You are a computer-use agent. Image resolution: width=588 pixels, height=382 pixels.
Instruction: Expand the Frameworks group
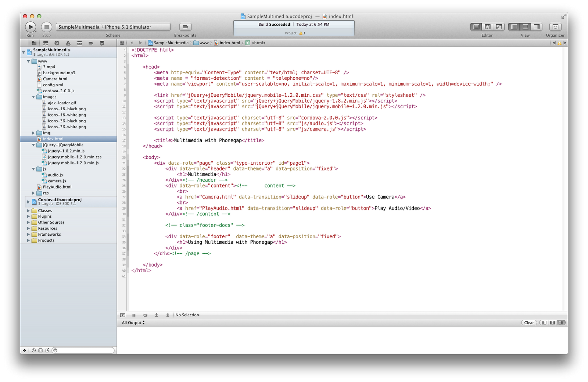pyautogui.click(x=29, y=235)
